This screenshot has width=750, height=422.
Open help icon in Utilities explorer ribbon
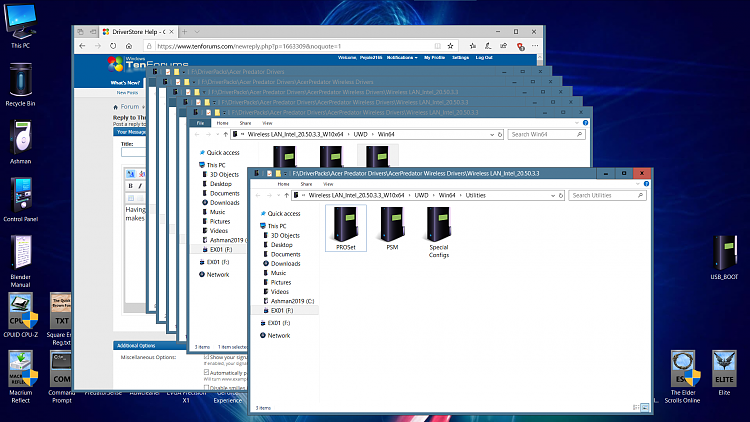pyautogui.click(x=646, y=184)
